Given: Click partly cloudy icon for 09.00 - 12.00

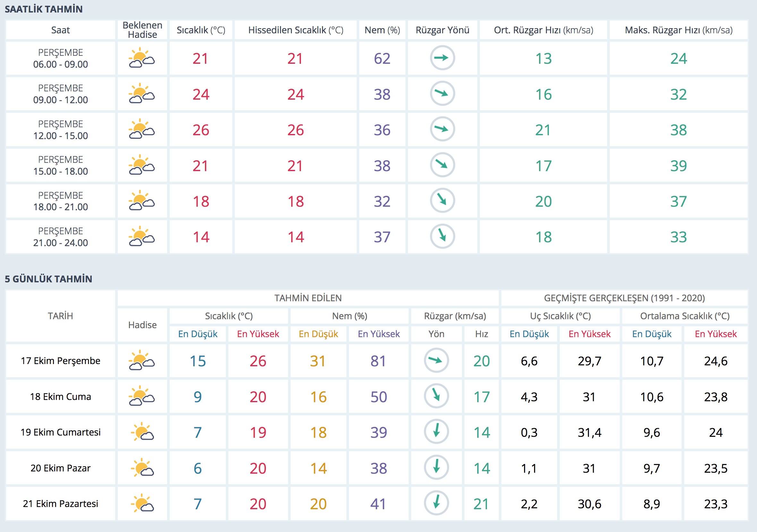Looking at the screenshot, I should point(142,94).
